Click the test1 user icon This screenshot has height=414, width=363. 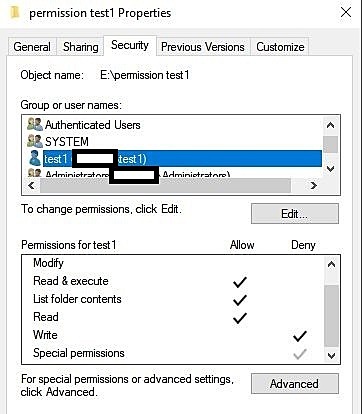click(x=35, y=158)
